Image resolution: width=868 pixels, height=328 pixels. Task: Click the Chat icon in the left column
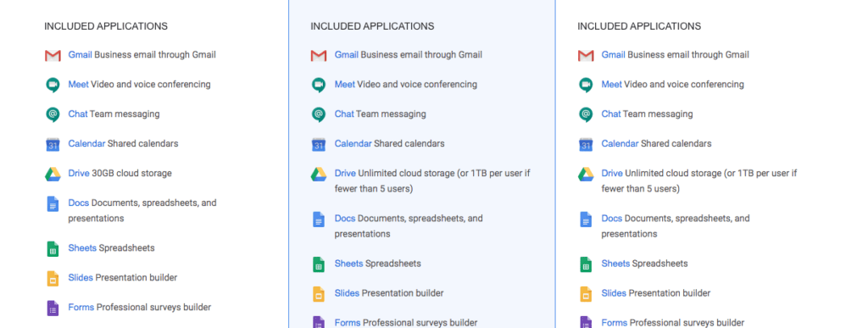coord(53,114)
